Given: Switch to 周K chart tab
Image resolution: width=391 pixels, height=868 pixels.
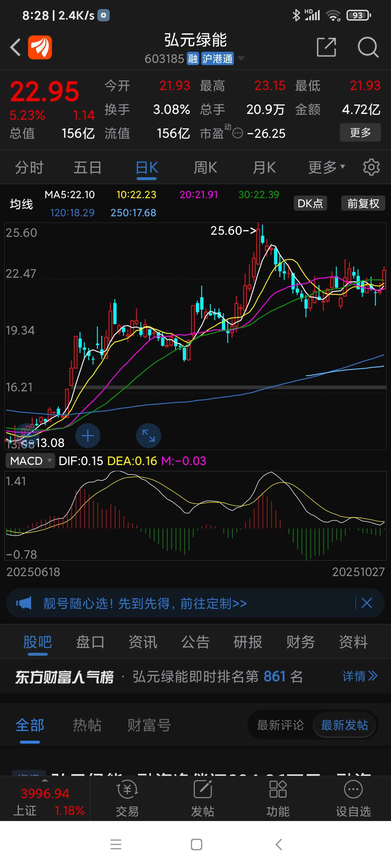Looking at the screenshot, I should [x=205, y=167].
